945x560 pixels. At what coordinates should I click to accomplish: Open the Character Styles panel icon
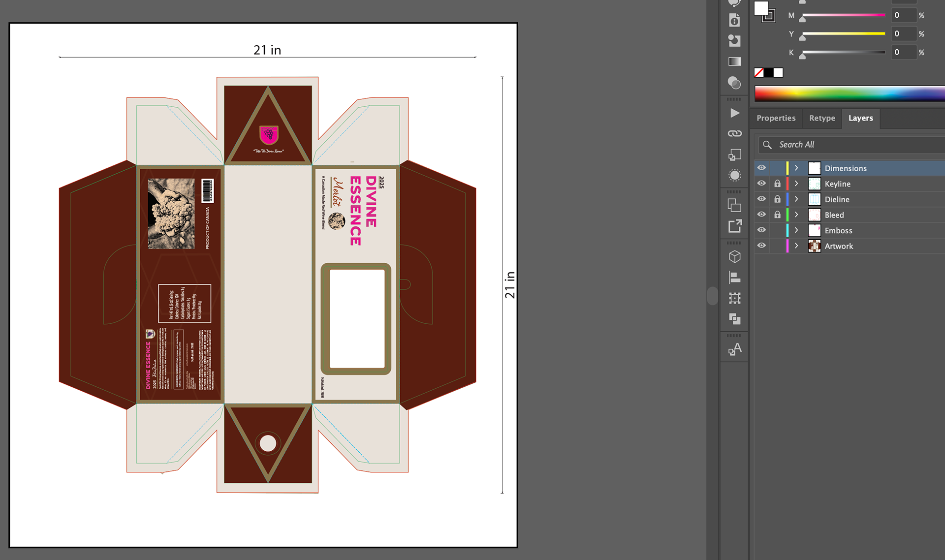734,349
